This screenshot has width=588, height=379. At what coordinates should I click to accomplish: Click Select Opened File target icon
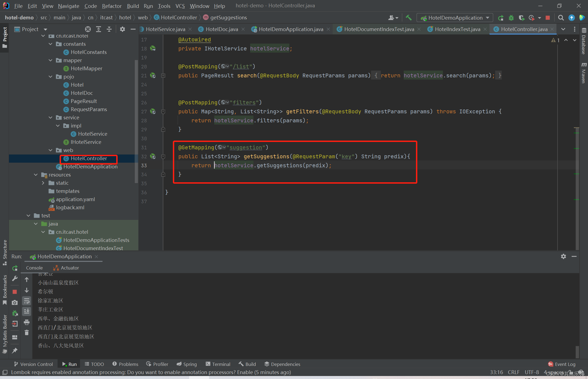pos(88,29)
